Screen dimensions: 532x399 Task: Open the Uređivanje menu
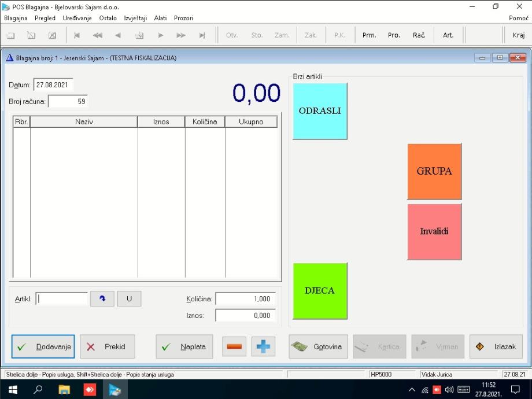[77, 18]
